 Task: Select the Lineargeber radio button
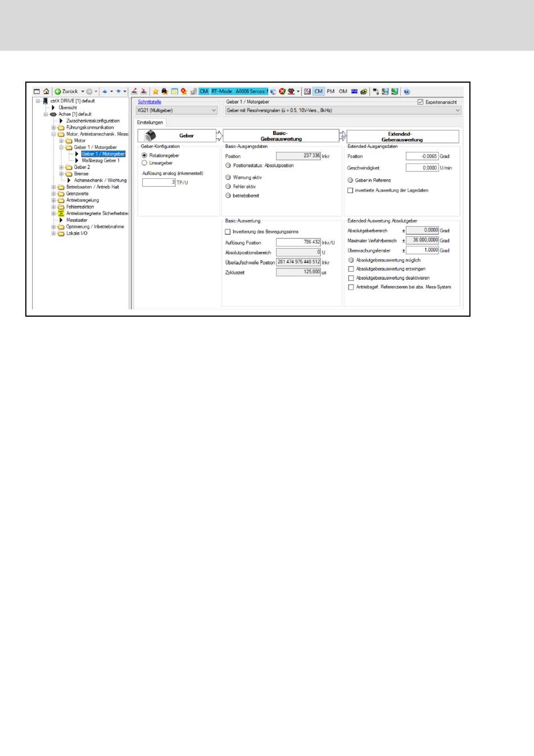[144, 163]
